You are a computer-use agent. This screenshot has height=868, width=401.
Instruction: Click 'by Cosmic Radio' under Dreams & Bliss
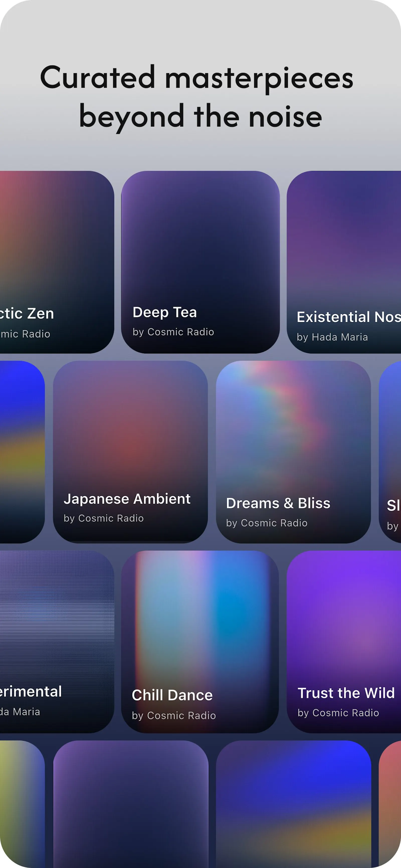tap(267, 523)
